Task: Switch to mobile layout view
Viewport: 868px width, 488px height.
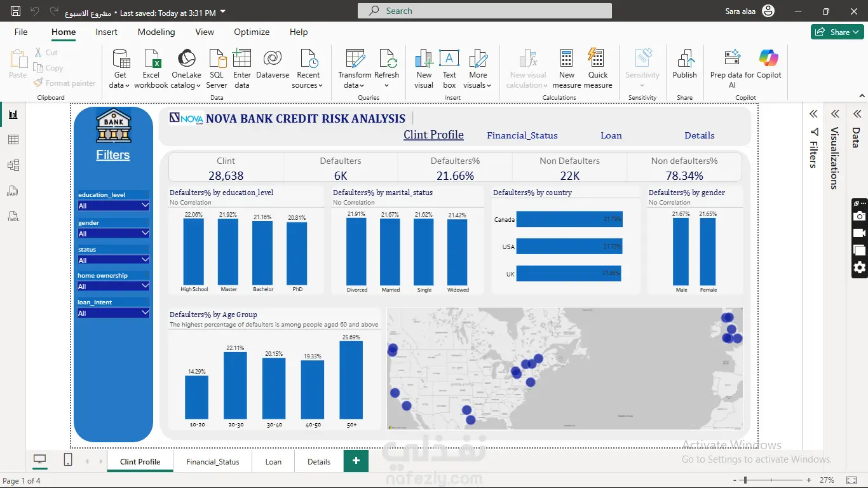Action: click(x=68, y=460)
